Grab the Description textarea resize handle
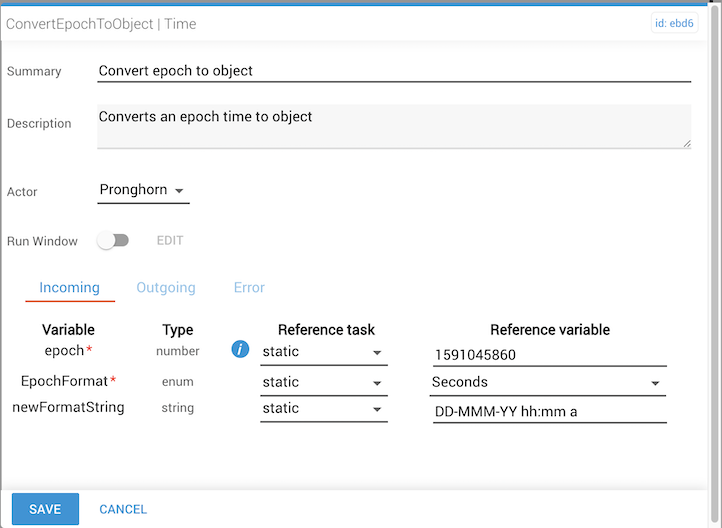Viewport: 722px width, 528px height. [687, 144]
